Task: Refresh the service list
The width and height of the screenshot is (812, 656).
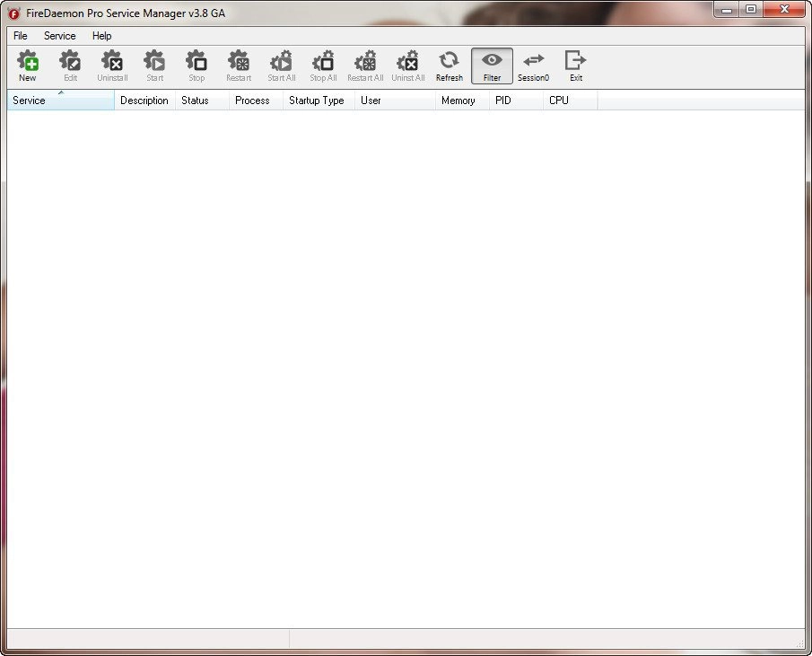Action: (x=450, y=66)
